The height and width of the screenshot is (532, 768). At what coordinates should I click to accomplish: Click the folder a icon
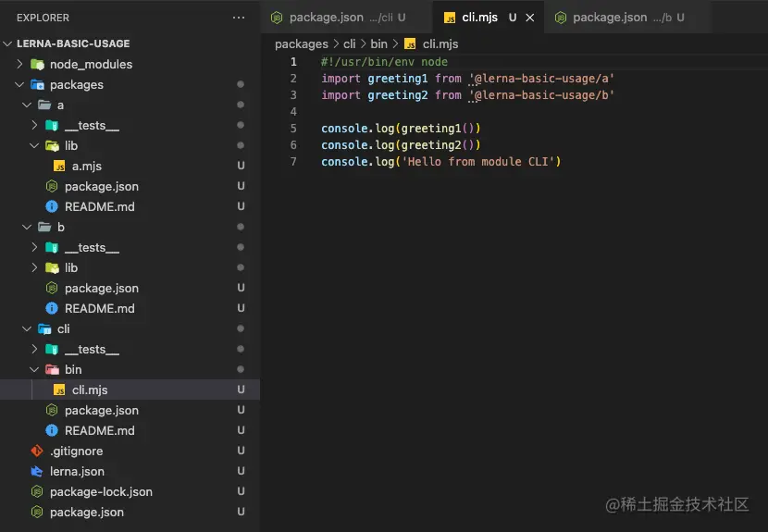(44, 105)
